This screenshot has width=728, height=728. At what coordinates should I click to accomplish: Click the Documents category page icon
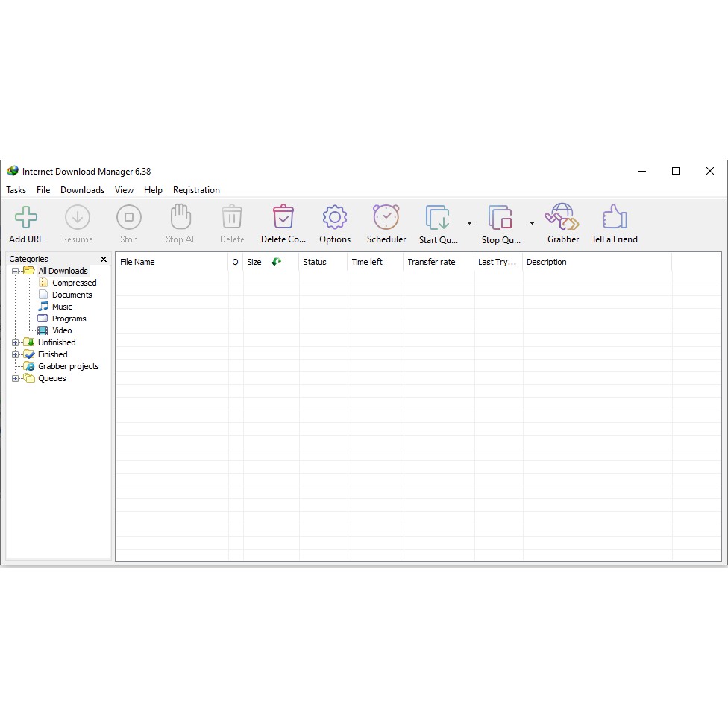pos(43,295)
